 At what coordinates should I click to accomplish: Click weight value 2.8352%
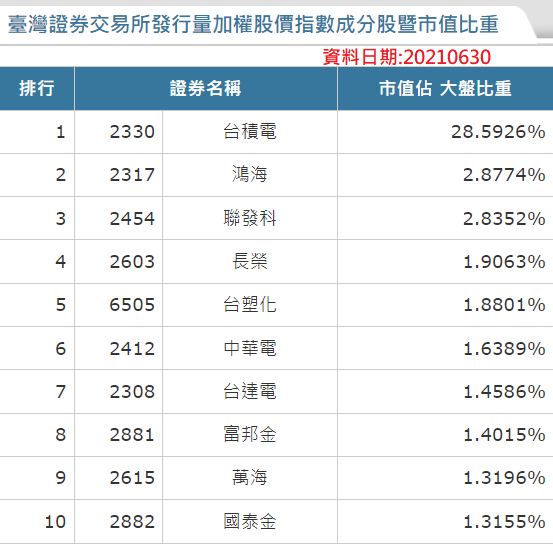pos(504,219)
